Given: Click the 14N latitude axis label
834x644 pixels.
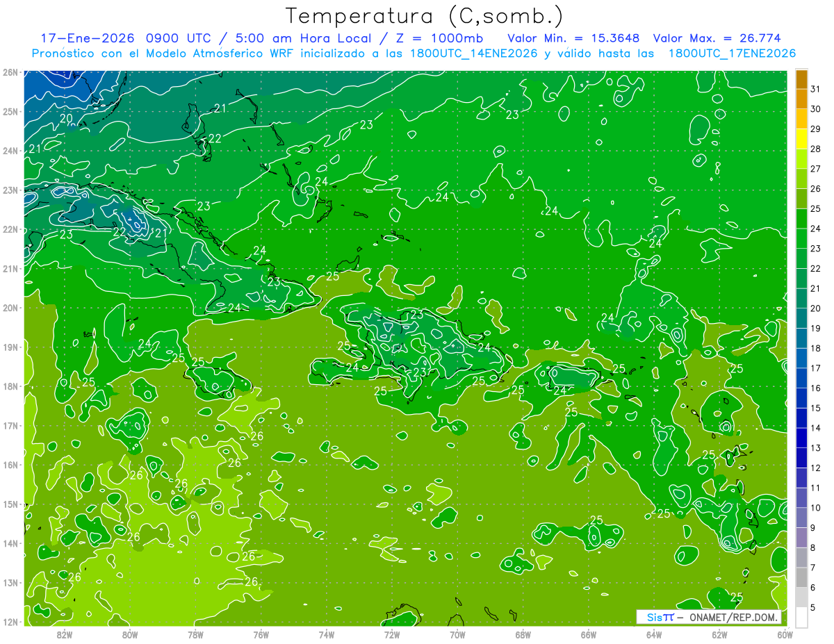Looking at the screenshot, I should pos(10,543).
